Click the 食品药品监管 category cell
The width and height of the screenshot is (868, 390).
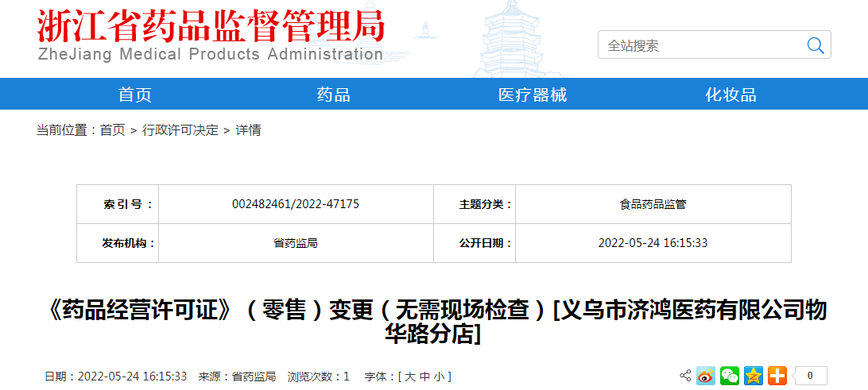point(653,204)
